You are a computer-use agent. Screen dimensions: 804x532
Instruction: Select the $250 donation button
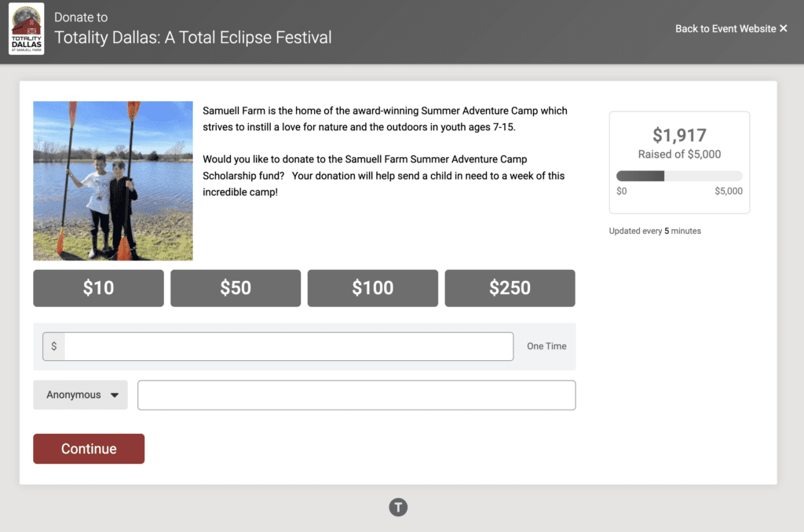point(510,288)
